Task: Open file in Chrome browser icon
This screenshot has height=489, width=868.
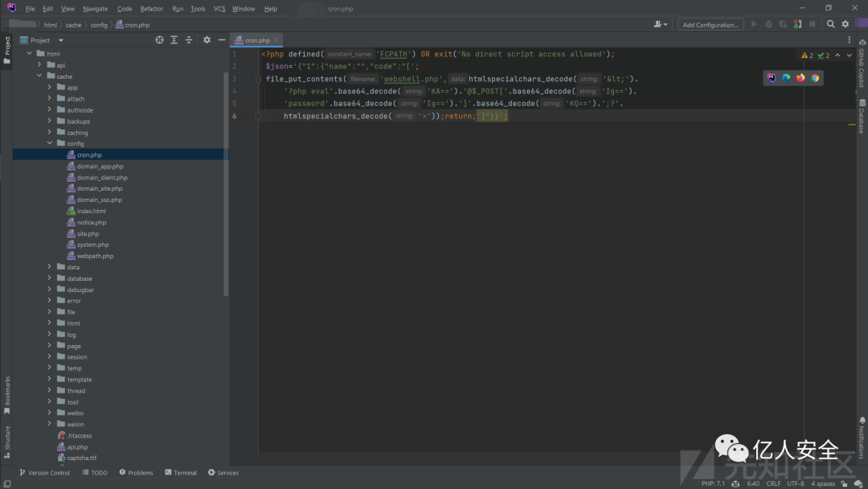Action: (815, 78)
